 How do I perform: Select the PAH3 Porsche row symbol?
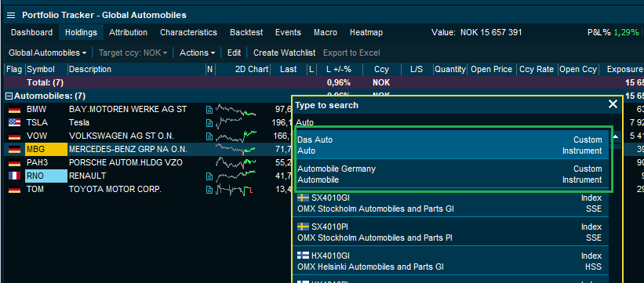point(38,162)
